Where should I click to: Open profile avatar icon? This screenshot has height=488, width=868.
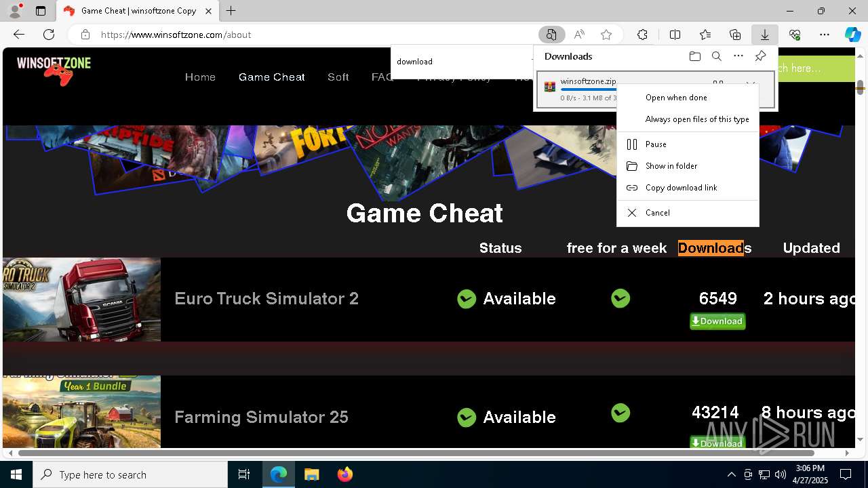15,11
